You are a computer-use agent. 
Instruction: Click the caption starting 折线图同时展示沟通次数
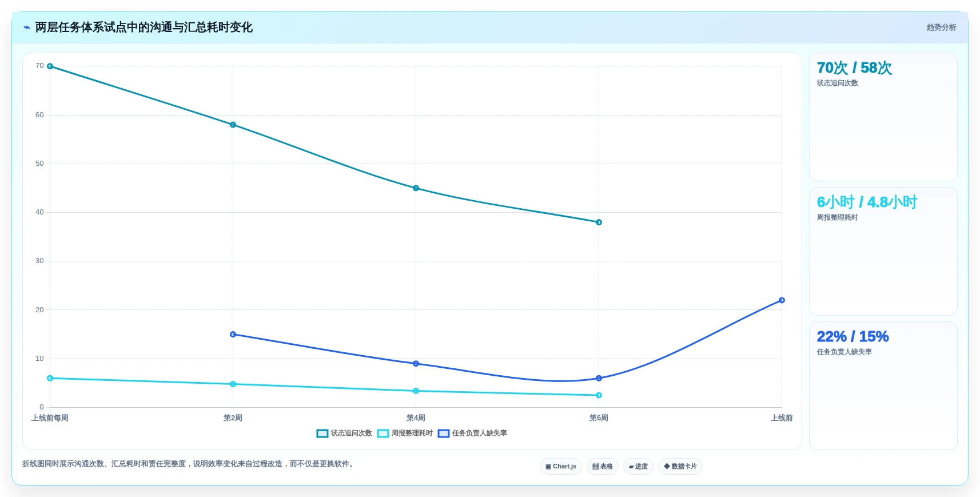pos(189,464)
